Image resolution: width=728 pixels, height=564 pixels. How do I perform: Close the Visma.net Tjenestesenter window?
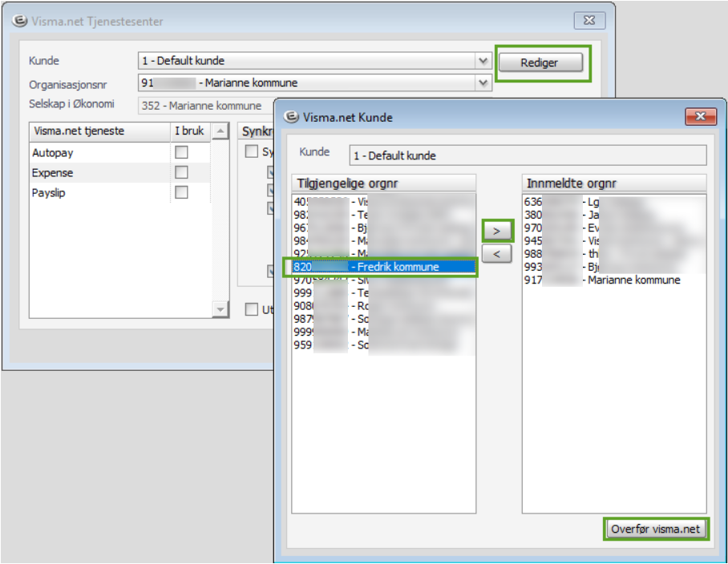click(589, 20)
